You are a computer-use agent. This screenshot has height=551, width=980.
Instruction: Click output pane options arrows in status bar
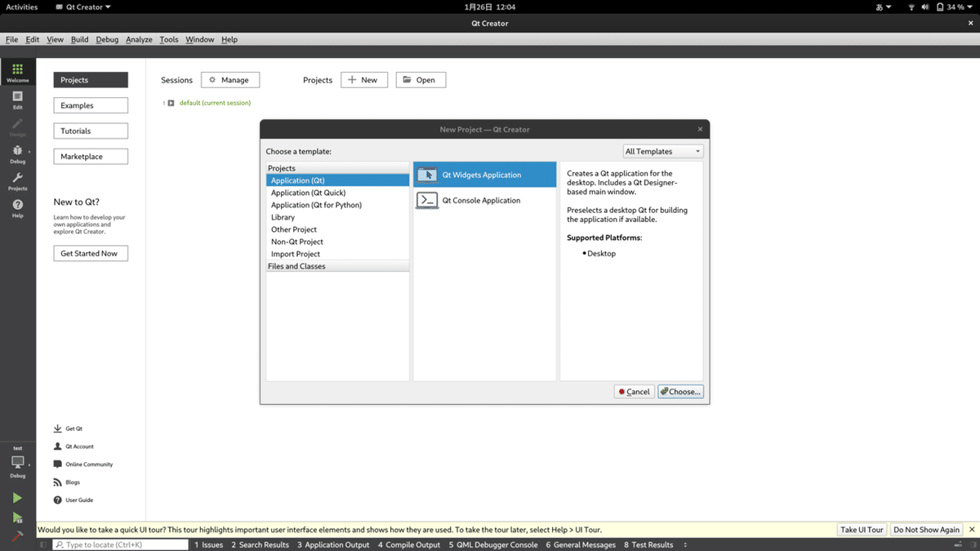click(x=685, y=544)
